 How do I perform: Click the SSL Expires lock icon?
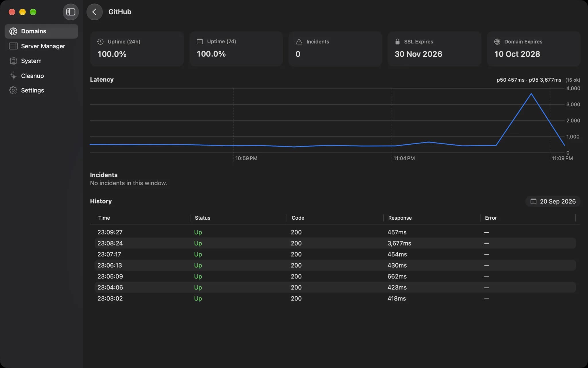[x=397, y=41]
